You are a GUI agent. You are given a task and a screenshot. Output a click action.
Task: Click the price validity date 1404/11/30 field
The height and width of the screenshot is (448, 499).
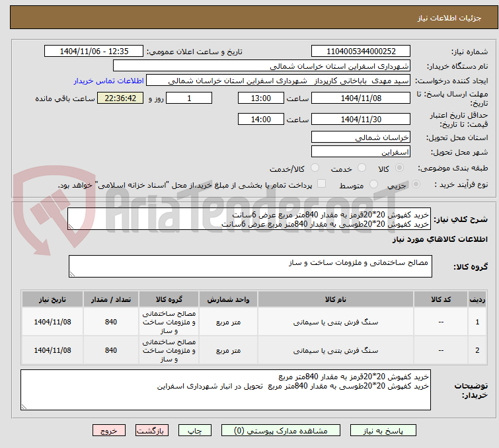pyautogui.click(x=361, y=120)
